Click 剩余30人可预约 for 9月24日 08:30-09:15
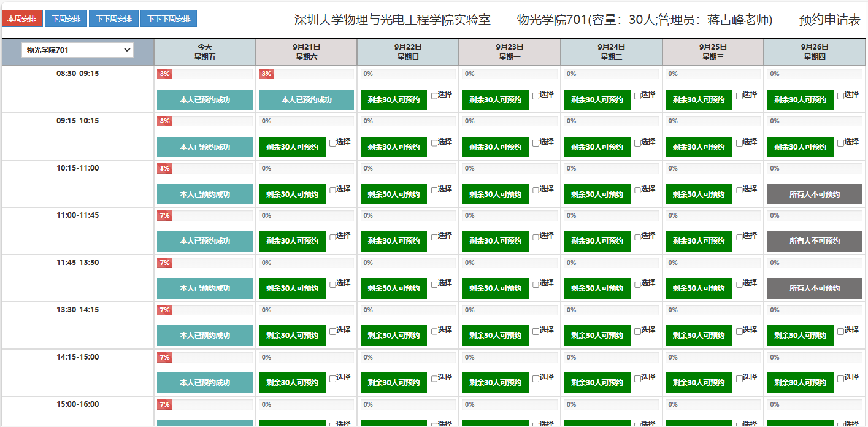Screen dimensions: 868x427 [597, 100]
